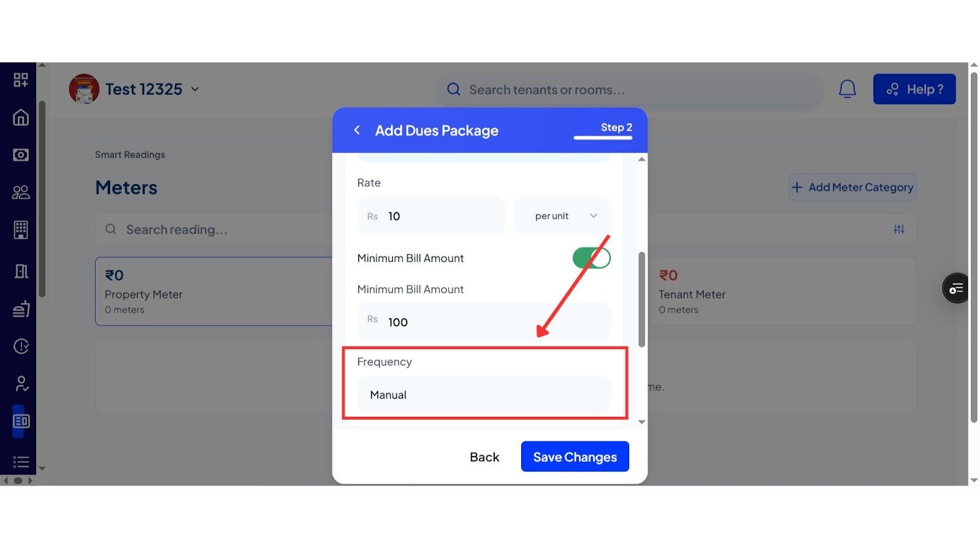Click the camera icon in sidebar

pos(21,155)
